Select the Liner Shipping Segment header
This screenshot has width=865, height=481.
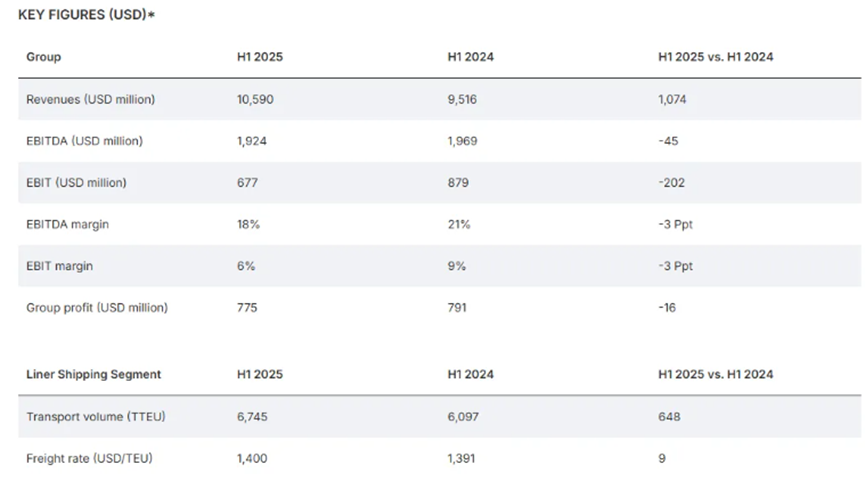[94, 374]
